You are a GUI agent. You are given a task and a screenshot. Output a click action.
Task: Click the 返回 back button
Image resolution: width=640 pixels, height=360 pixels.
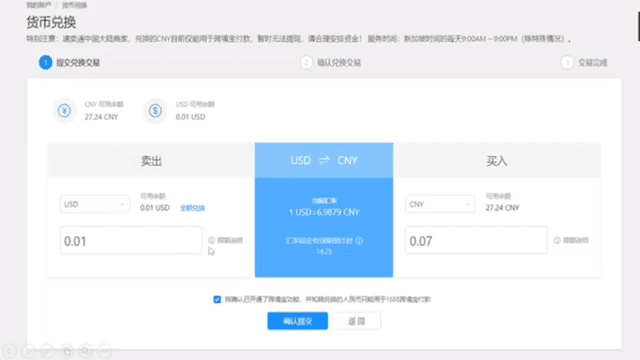click(x=356, y=321)
